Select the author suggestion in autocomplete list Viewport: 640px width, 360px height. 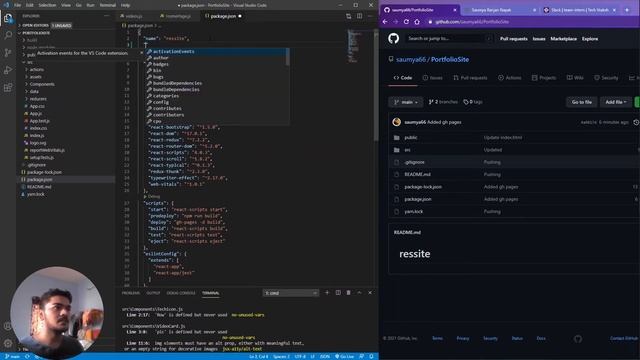coord(161,58)
